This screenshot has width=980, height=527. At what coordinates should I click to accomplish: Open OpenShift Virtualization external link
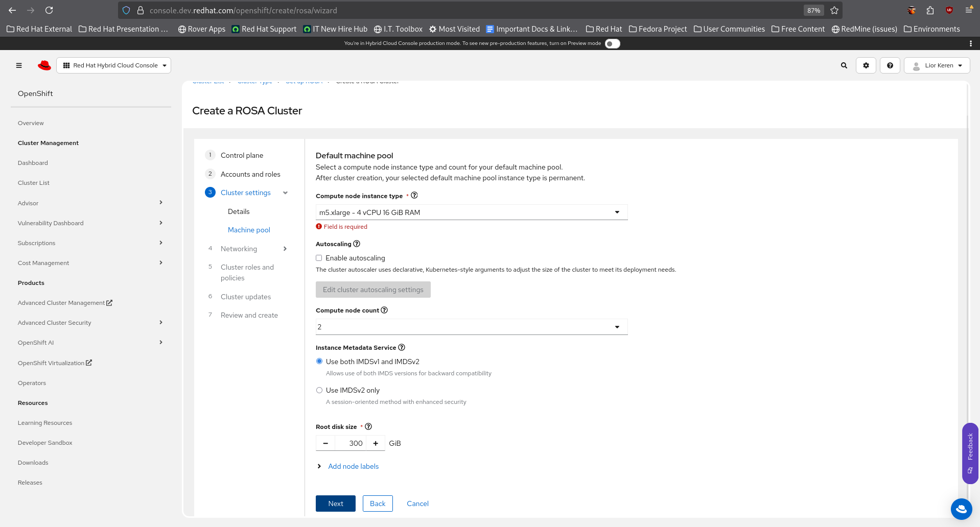coord(55,363)
